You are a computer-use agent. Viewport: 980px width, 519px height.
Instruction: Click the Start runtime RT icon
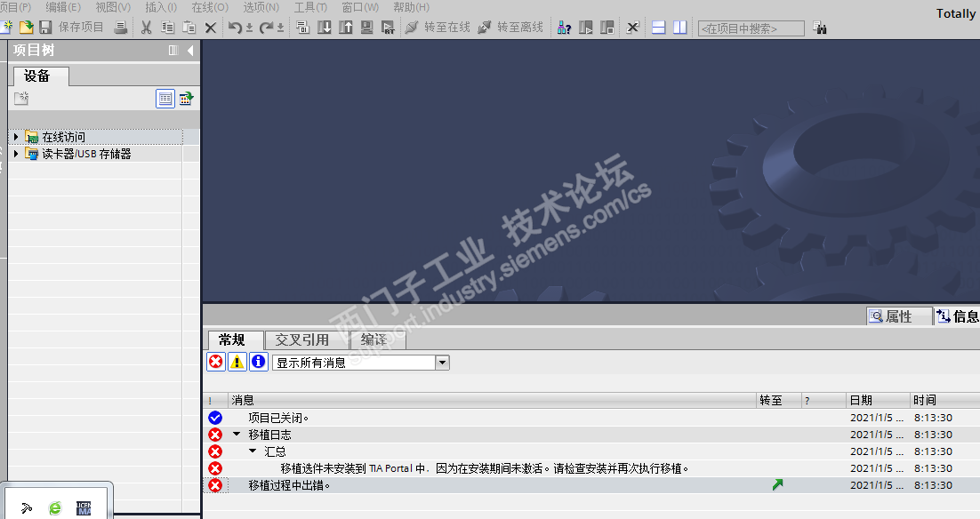point(388,27)
